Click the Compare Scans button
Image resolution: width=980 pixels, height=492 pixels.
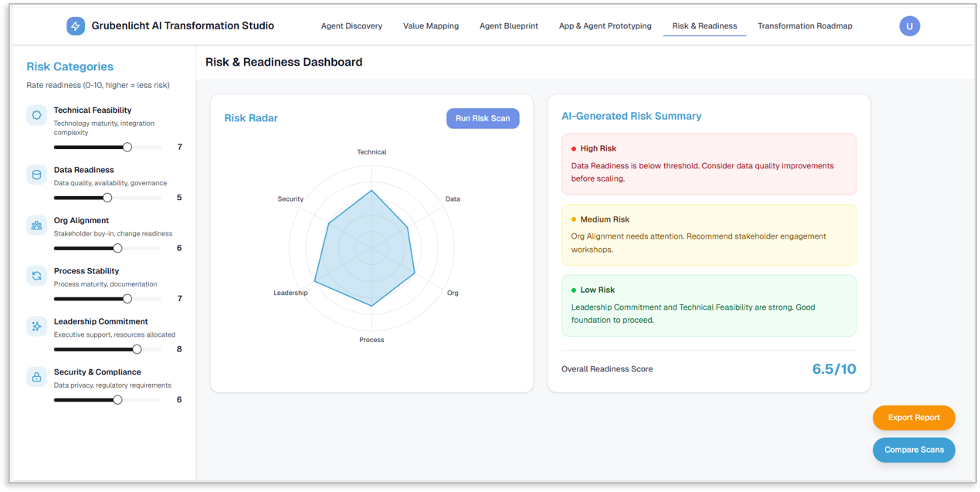(x=914, y=450)
